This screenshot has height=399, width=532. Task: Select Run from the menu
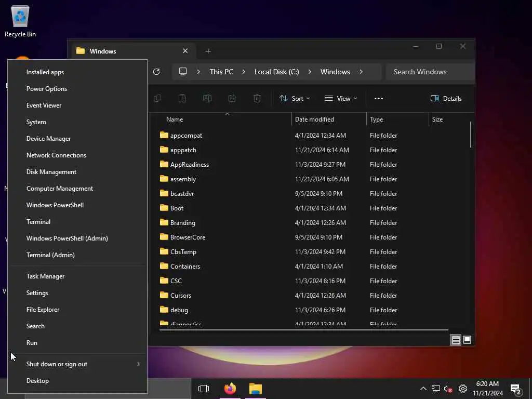[77, 343]
